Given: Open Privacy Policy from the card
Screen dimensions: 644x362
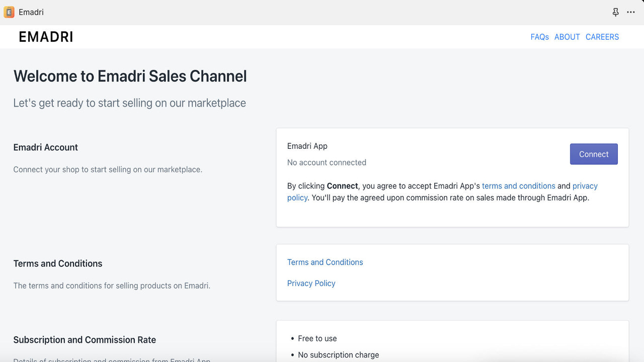Looking at the screenshot, I should tap(311, 283).
